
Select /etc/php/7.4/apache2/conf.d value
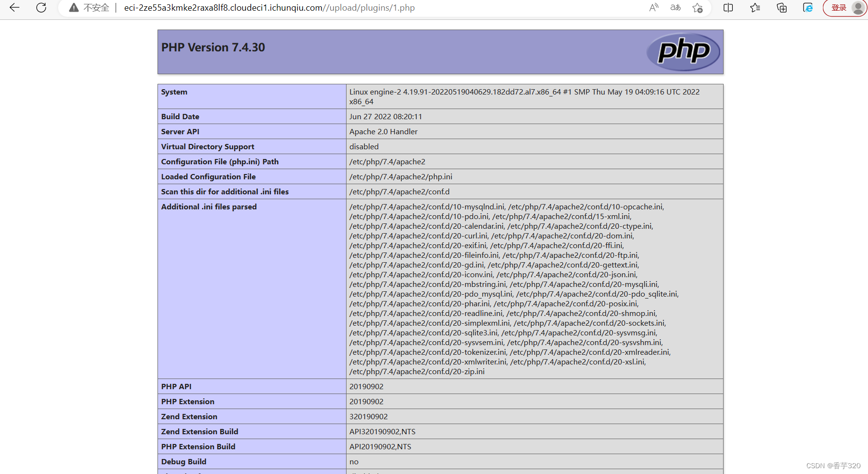[399, 192]
